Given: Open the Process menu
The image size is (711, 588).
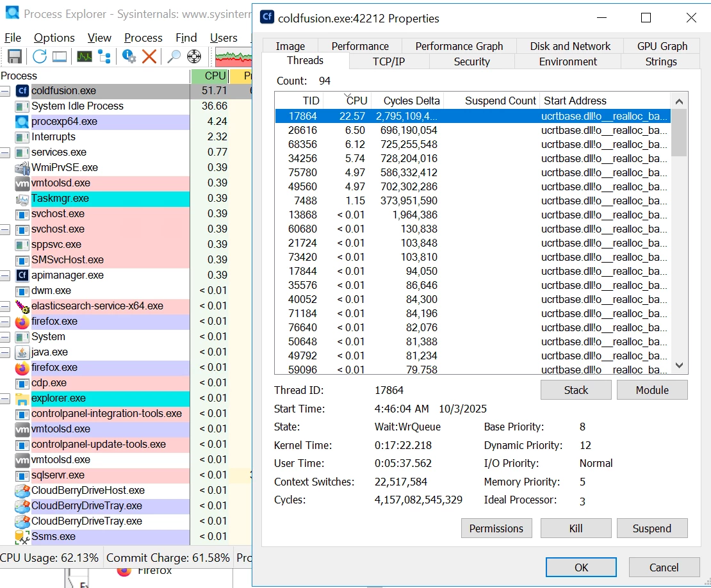Looking at the screenshot, I should (x=143, y=38).
